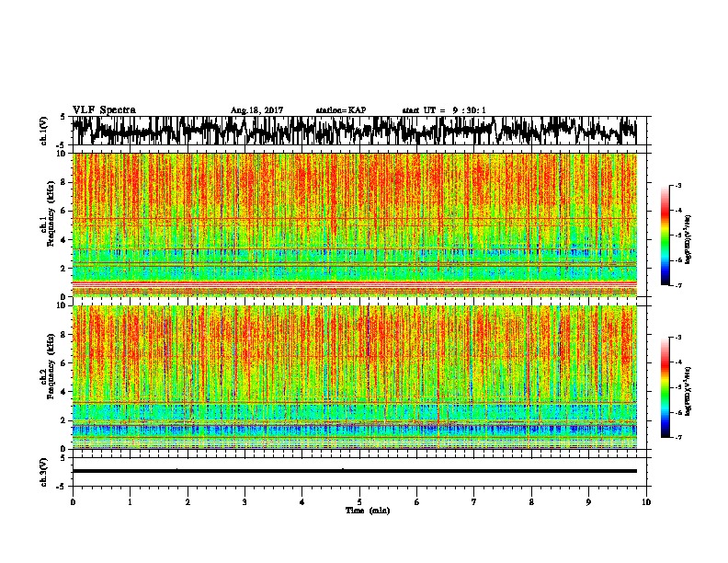Click the "ch.1(V)" waveform axis label
Viewport: 728px width, 563px height.
pyautogui.click(x=44, y=131)
